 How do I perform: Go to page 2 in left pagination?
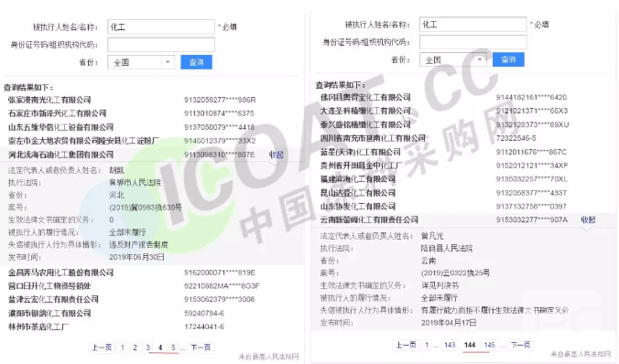135,348
